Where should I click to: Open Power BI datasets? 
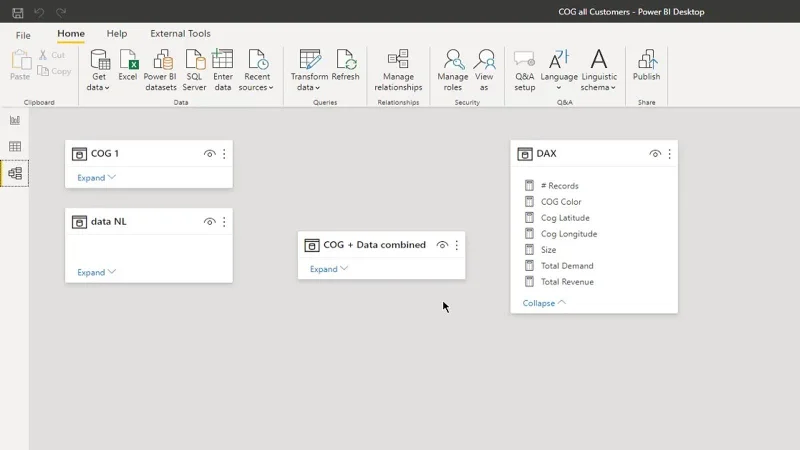[160, 70]
